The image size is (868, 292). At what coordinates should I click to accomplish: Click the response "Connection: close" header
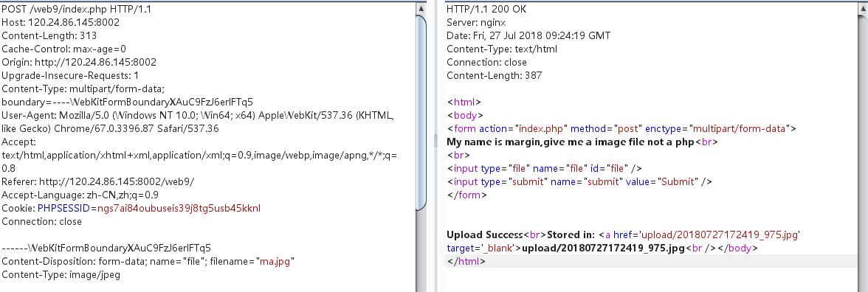click(486, 63)
